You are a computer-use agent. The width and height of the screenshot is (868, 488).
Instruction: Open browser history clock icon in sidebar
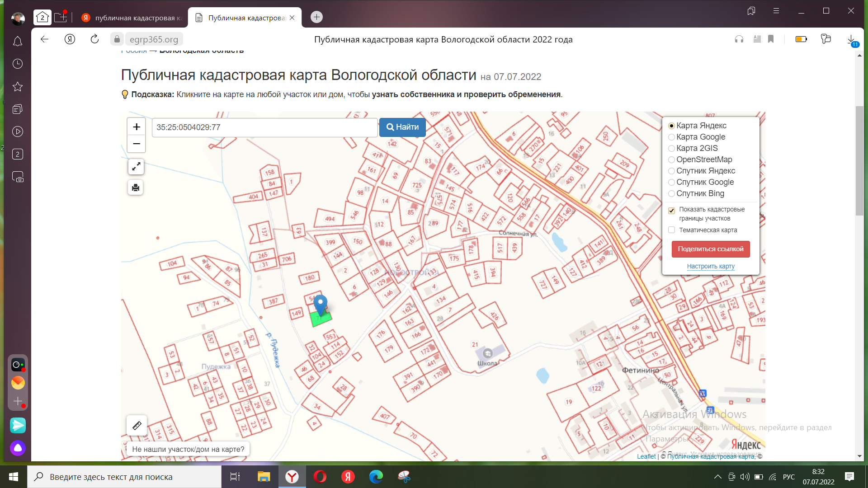18,64
